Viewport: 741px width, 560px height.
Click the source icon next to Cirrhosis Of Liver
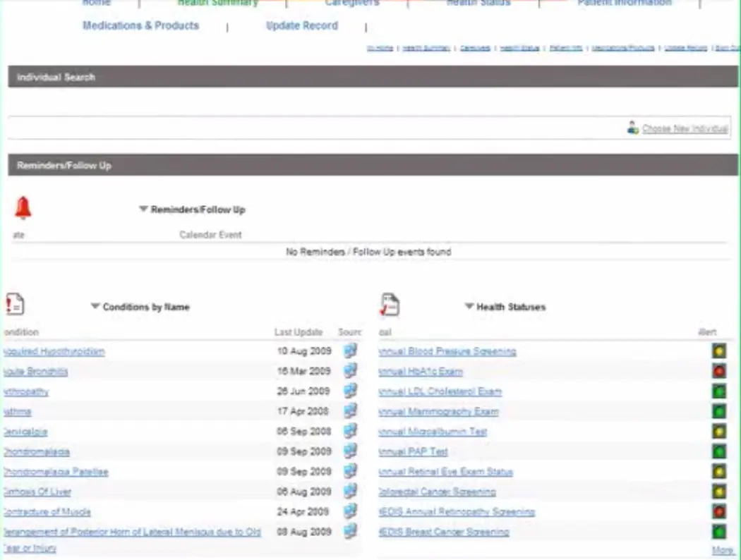click(x=350, y=492)
